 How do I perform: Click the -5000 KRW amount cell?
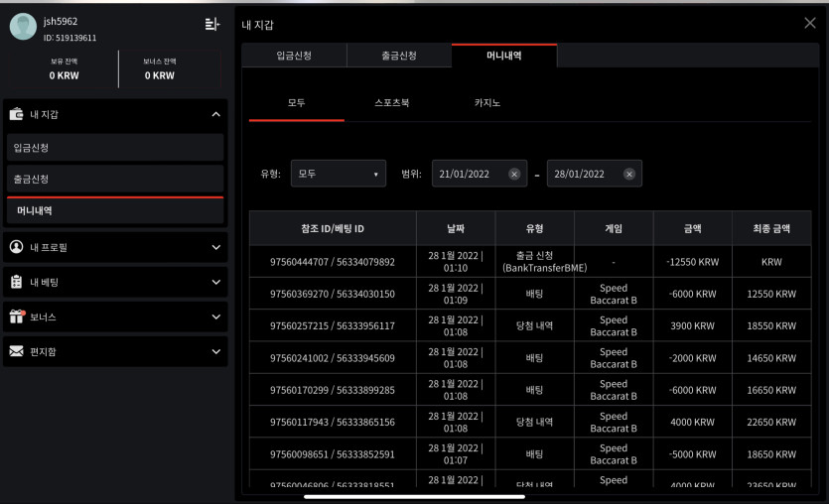[693, 454]
